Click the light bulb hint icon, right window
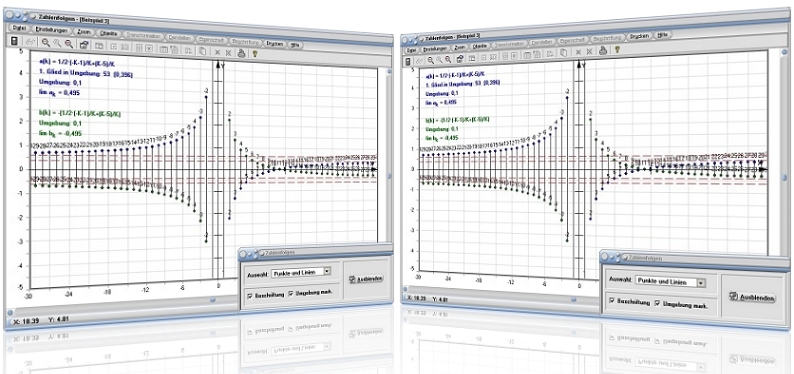This screenshot has height=374, width=794. (x=617, y=49)
